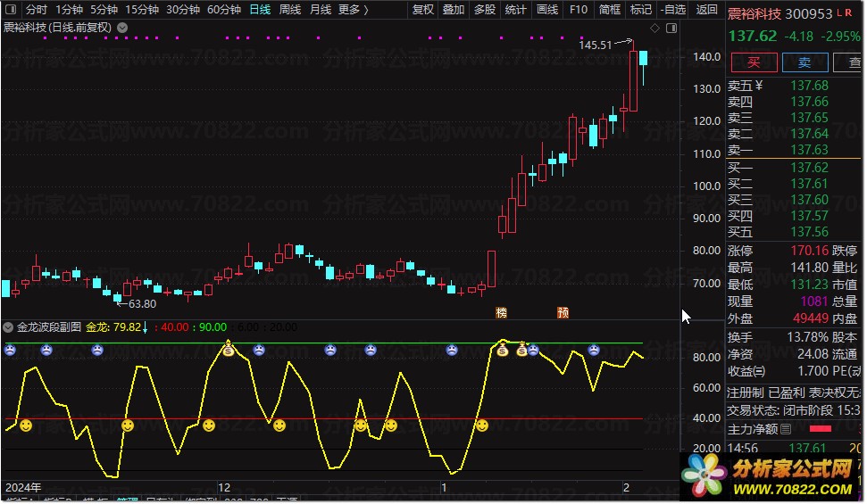Click the 金龙: 79.82 indicator value
The image size is (867, 504).
tap(113, 327)
